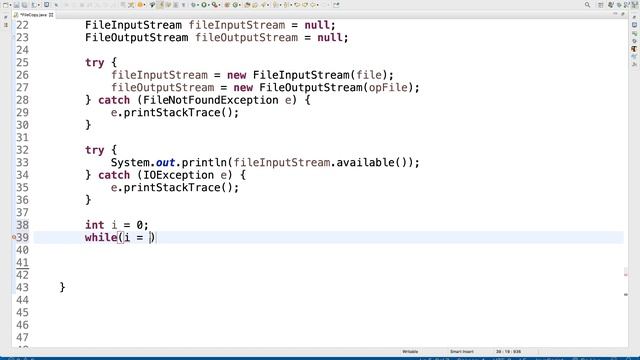This screenshot has height=360, width=640.
Task: Toggle Block Selection Mode button
Action: (x=176, y=5)
